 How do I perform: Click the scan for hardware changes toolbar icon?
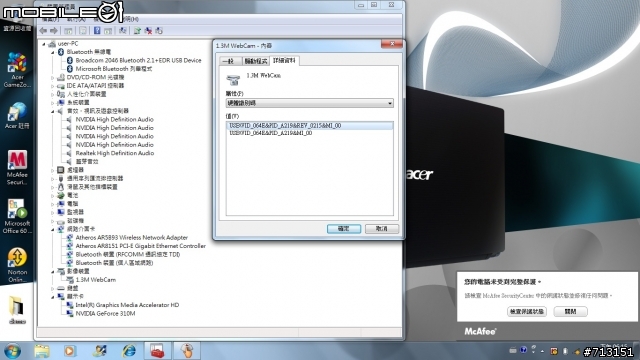(x=122, y=31)
